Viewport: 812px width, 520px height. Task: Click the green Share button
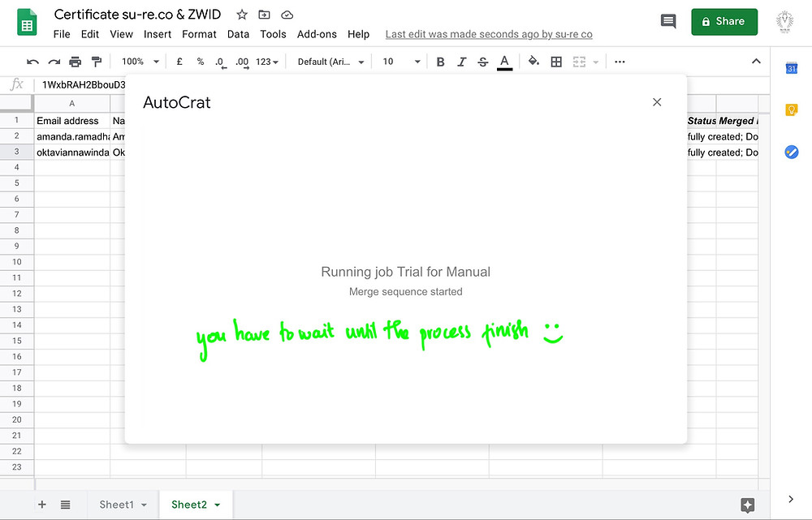[724, 22]
